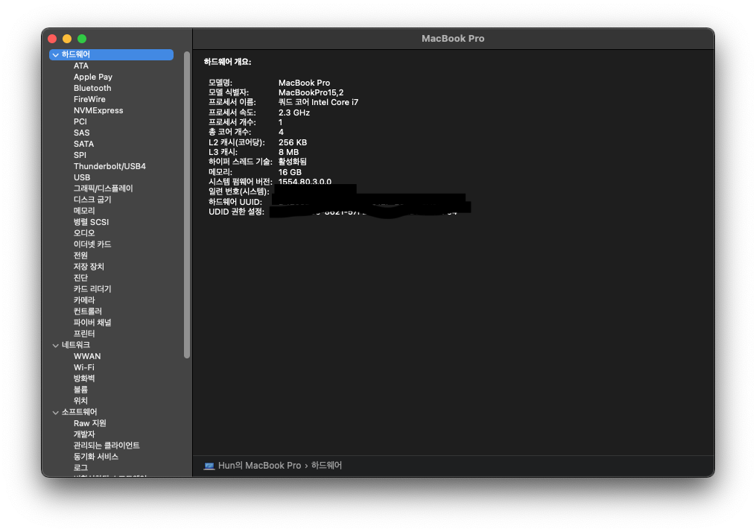Click the processor name 쿼드 코어 Intel Core i7

[318, 102]
